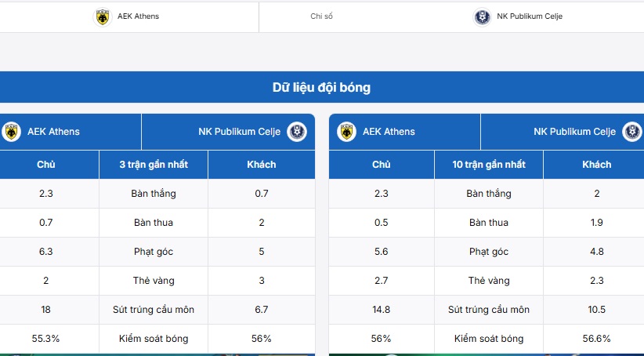This screenshot has width=644, height=356.
Task: Open NK Publikum Celje team name in top header
Action: coord(530,16)
